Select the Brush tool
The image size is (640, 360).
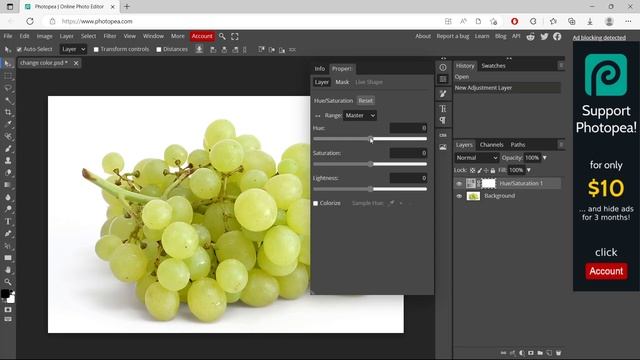point(8,149)
